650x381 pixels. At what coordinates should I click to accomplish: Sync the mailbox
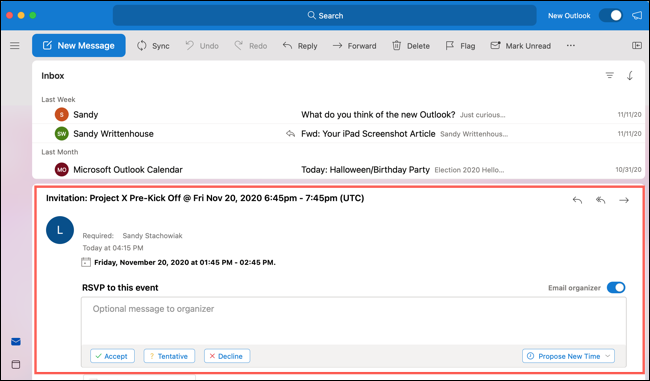153,46
